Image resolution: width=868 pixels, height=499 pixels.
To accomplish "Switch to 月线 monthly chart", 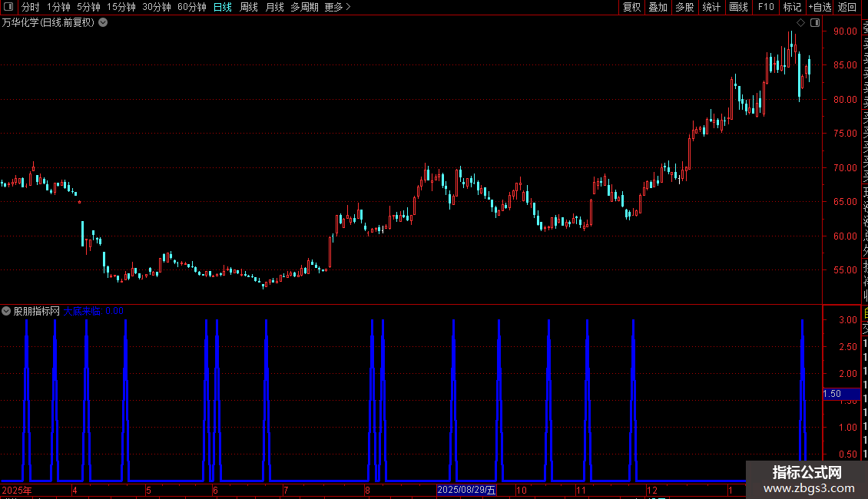I will point(274,7).
